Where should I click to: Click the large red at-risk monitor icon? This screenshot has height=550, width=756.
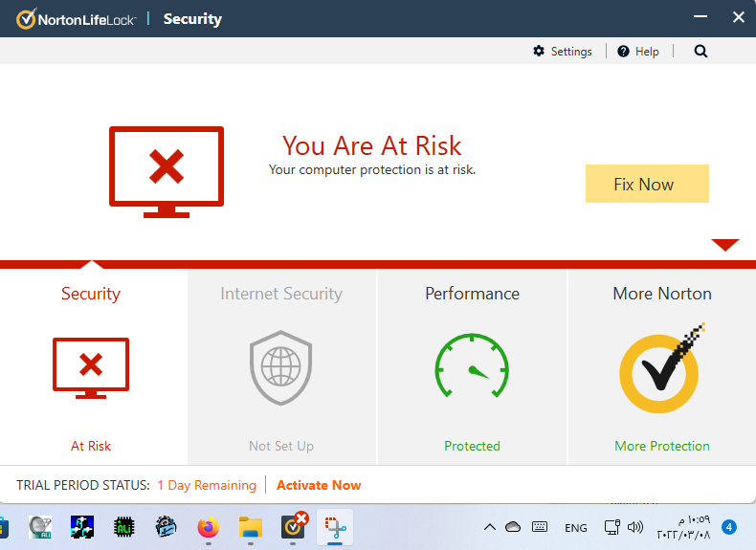167,172
